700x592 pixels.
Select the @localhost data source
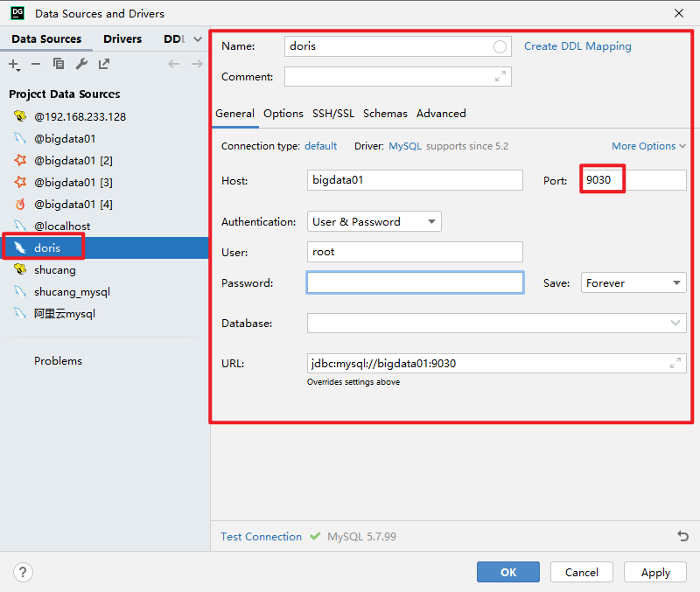tap(105, 226)
